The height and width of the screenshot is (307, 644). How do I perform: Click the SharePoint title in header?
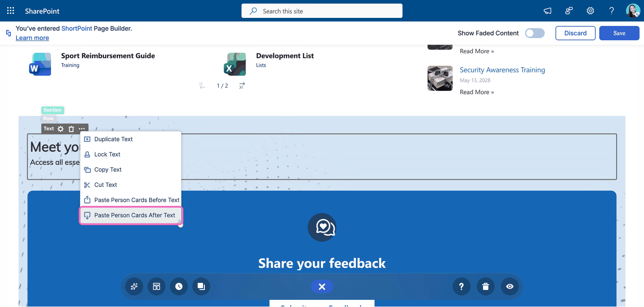pos(42,11)
